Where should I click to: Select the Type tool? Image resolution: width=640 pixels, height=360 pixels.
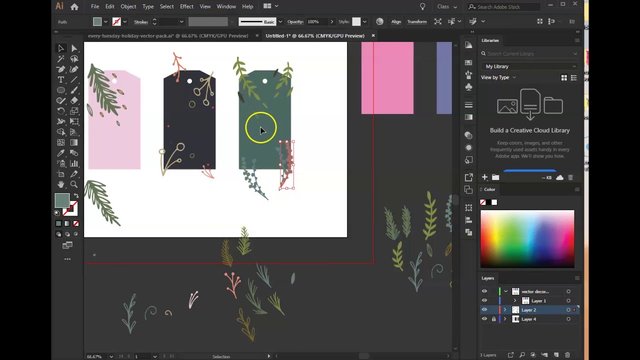click(x=61, y=80)
